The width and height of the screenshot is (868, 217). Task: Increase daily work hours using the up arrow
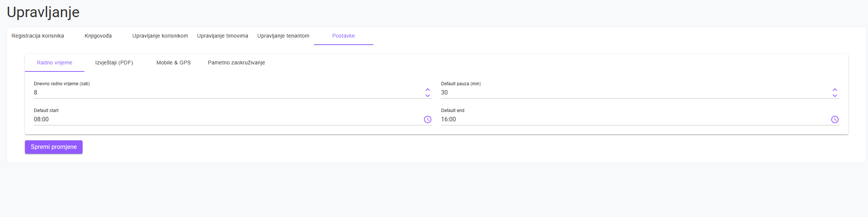427,90
